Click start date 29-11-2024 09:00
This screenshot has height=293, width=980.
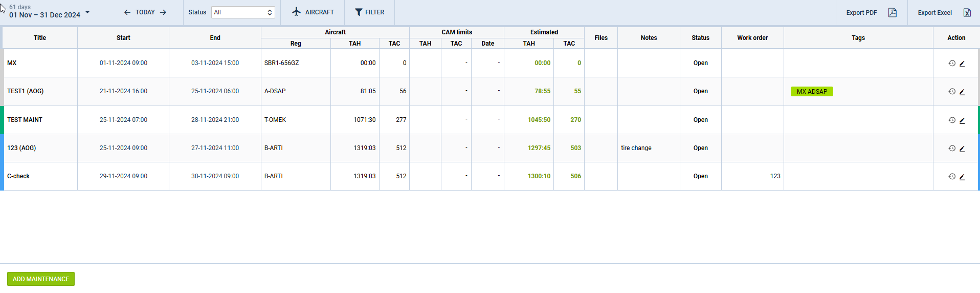[x=123, y=176]
